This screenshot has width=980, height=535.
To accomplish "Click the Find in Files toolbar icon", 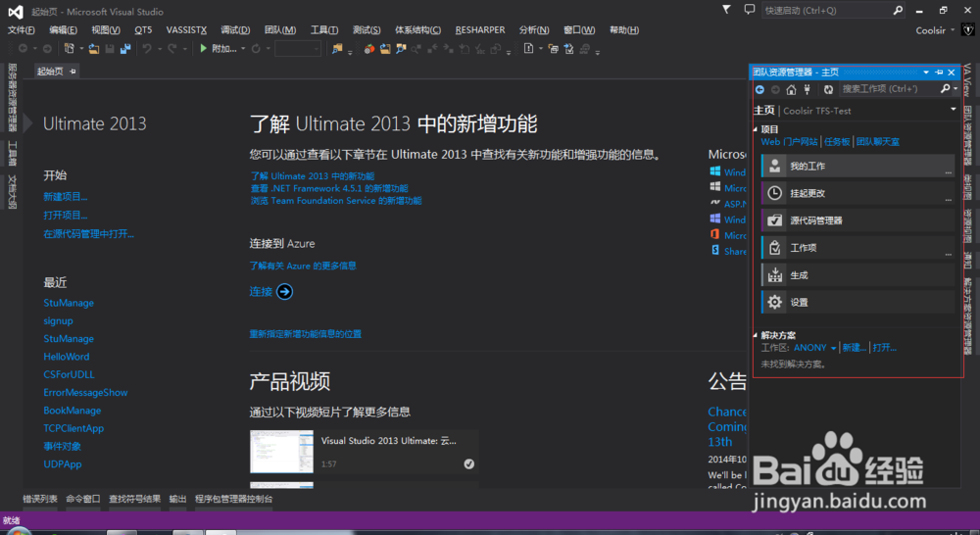I will [x=337, y=48].
